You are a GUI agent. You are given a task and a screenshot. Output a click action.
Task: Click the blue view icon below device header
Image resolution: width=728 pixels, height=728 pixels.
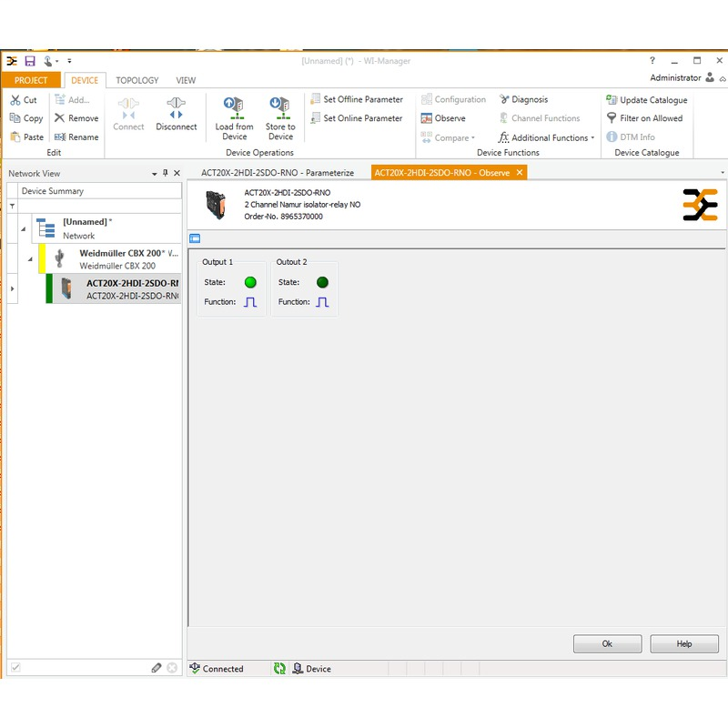tap(195, 238)
